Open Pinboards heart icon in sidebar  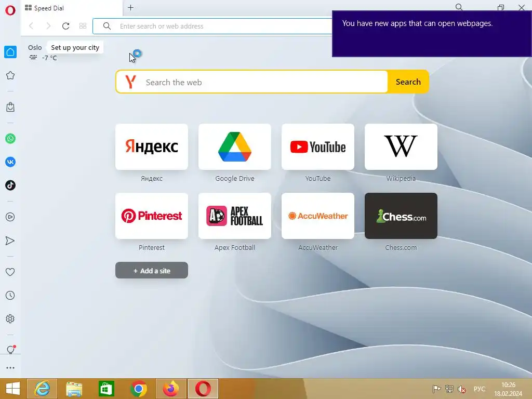click(x=10, y=272)
